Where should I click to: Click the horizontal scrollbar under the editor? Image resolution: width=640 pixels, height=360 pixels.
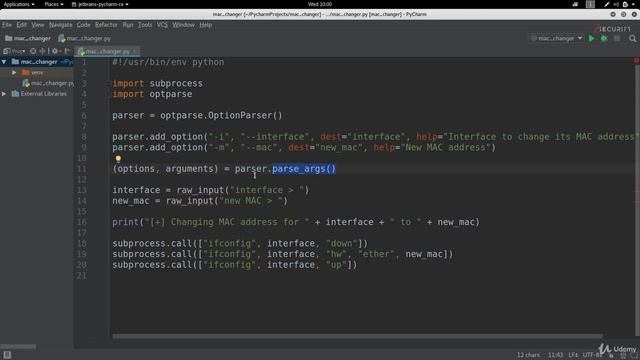tap(358, 336)
